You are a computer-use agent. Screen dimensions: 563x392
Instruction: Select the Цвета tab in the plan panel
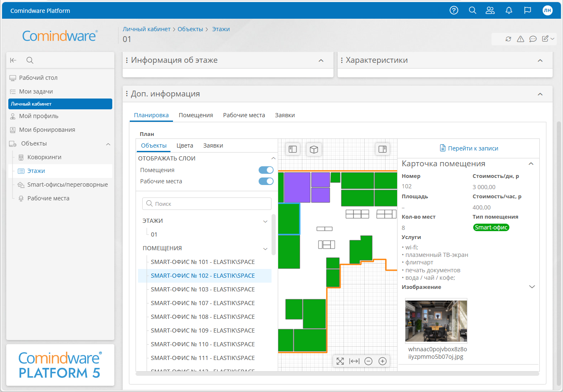point(185,145)
